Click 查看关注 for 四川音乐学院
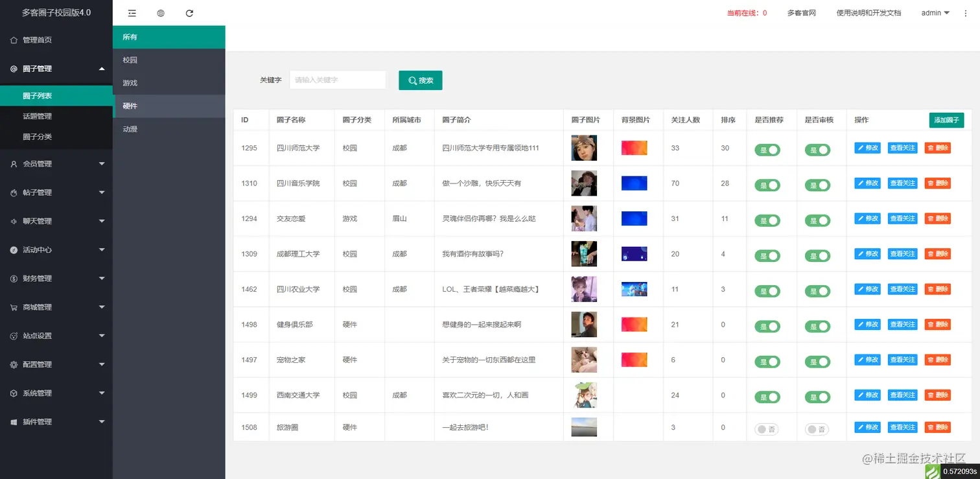 (903, 183)
